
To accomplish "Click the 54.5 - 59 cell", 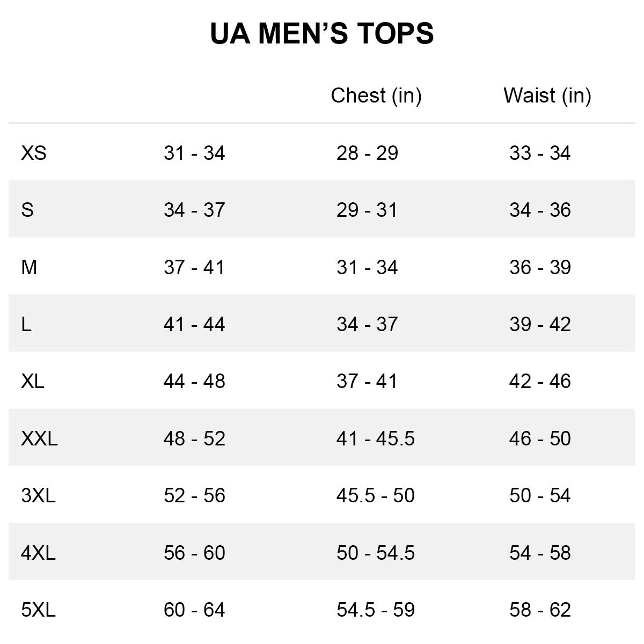I will [x=375, y=610].
